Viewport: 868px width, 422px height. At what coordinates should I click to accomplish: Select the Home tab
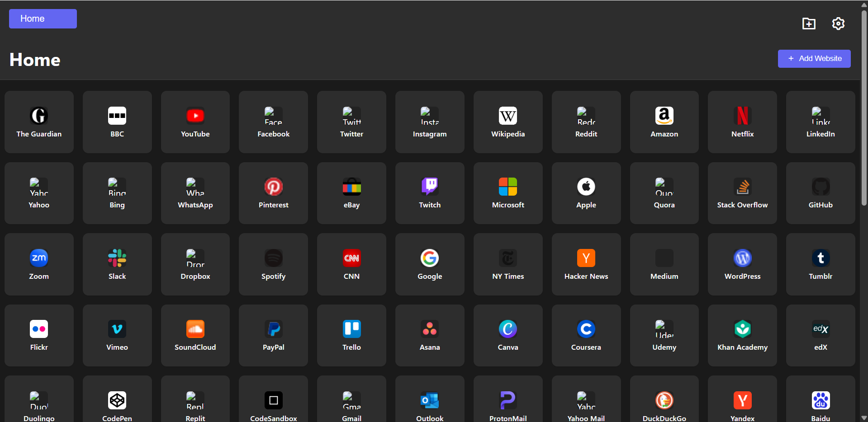click(x=43, y=19)
